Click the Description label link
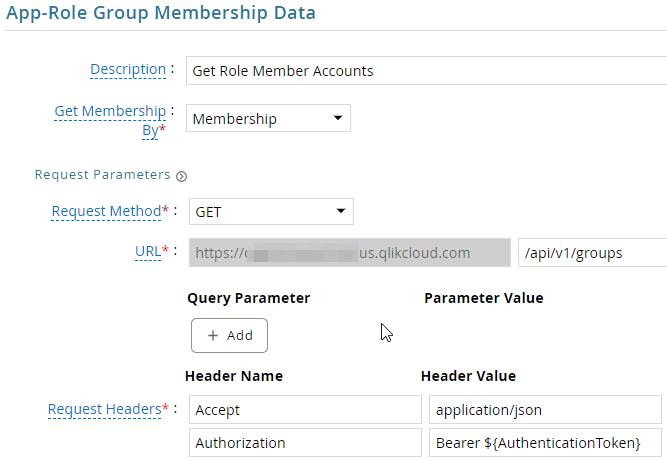 tap(128, 69)
